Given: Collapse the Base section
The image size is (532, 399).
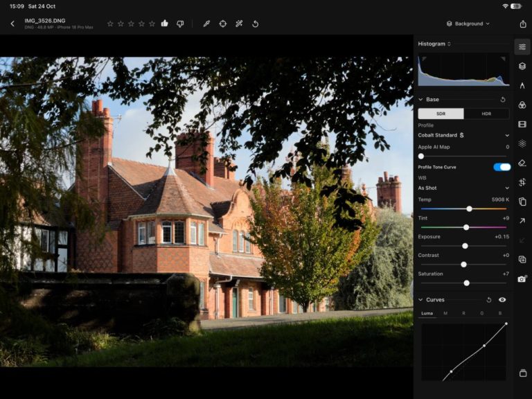Looking at the screenshot, I should [x=420, y=100].
